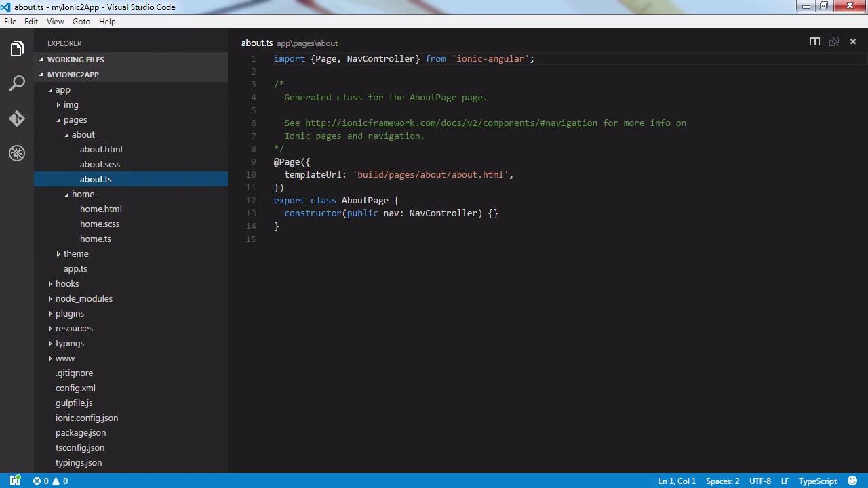The image size is (868, 488).
Task: Expand the node_modules folder
Action: point(50,298)
